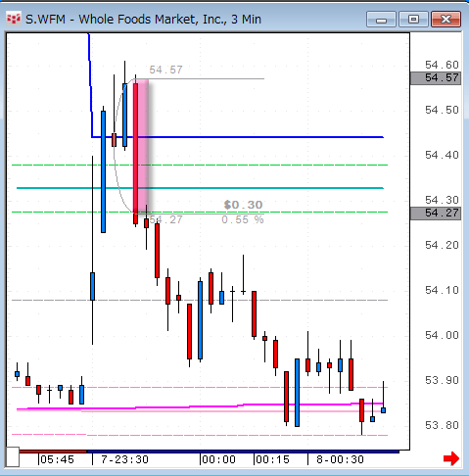Select the highlighted 54.57 price marker

pyautogui.click(x=436, y=78)
